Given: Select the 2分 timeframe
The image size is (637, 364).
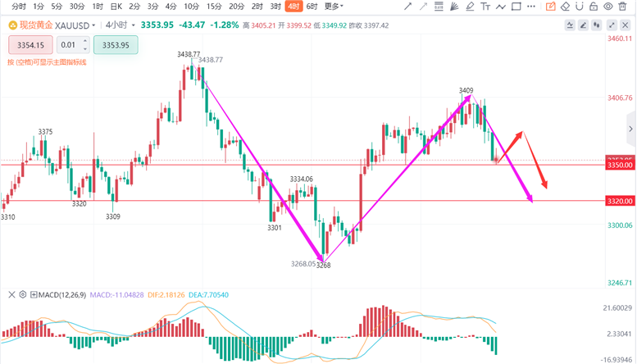Looking at the screenshot, I should 134,7.
